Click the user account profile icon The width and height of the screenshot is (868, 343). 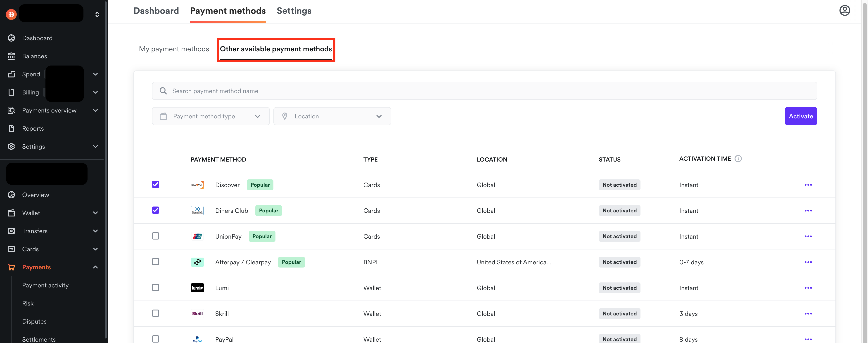[x=844, y=10]
